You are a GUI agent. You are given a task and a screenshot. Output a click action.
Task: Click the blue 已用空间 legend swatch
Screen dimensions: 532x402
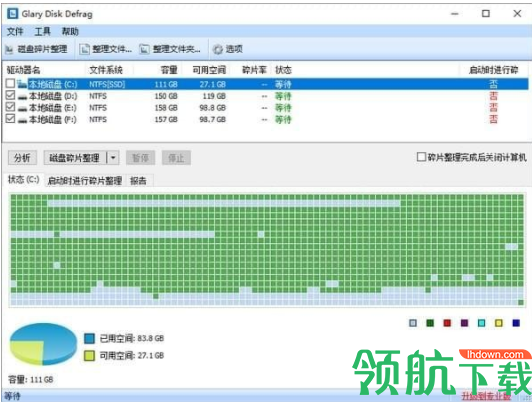pyautogui.click(x=89, y=338)
